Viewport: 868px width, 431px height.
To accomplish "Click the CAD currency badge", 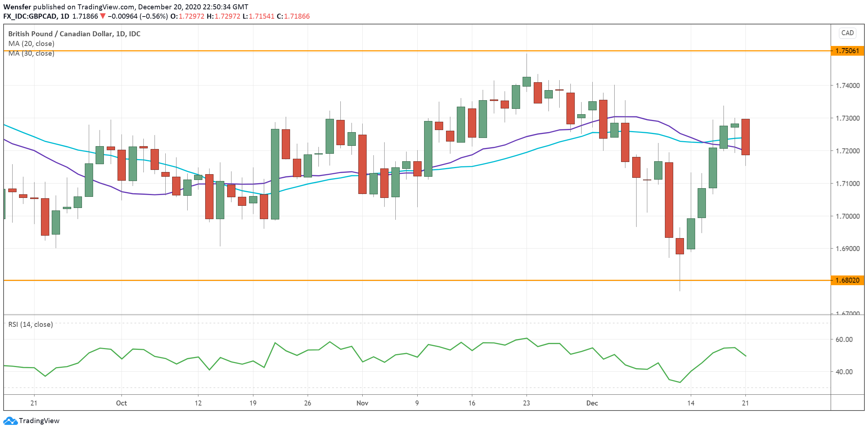I will [x=847, y=33].
